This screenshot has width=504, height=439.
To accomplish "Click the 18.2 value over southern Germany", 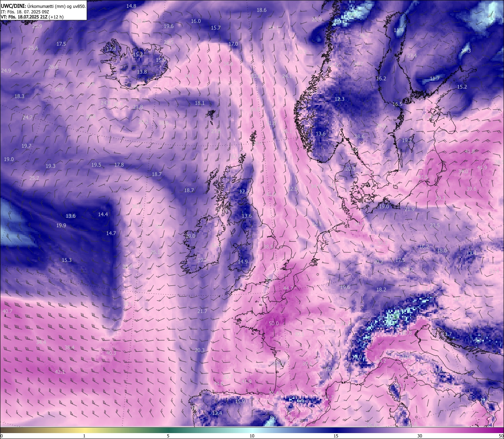I will pos(381,289).
